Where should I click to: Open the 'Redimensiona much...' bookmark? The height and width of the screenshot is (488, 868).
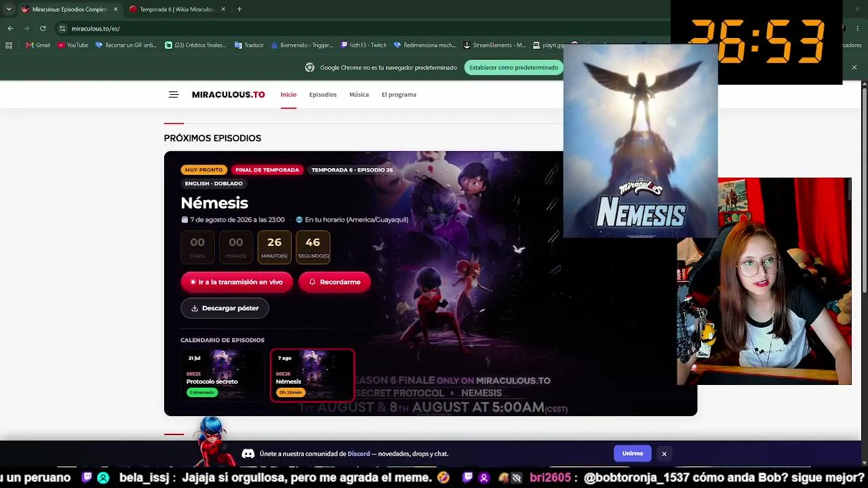click(425, 45)
